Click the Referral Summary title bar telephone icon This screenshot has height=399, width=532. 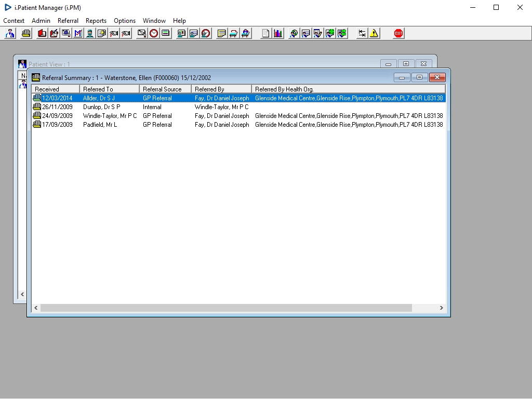[36, 78]
